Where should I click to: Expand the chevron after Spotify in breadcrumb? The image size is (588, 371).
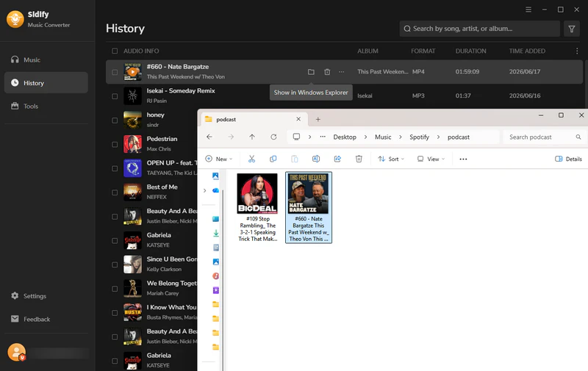point(438,137)
